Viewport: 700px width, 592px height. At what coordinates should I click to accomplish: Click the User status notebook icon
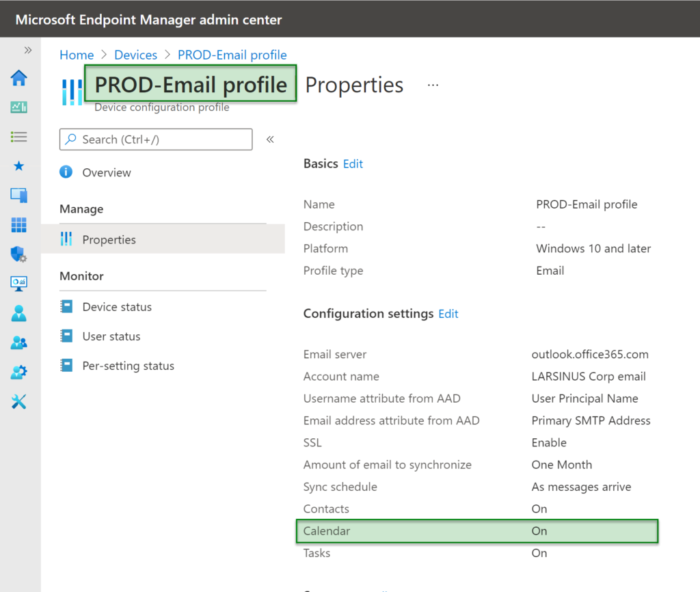[66, 336]
